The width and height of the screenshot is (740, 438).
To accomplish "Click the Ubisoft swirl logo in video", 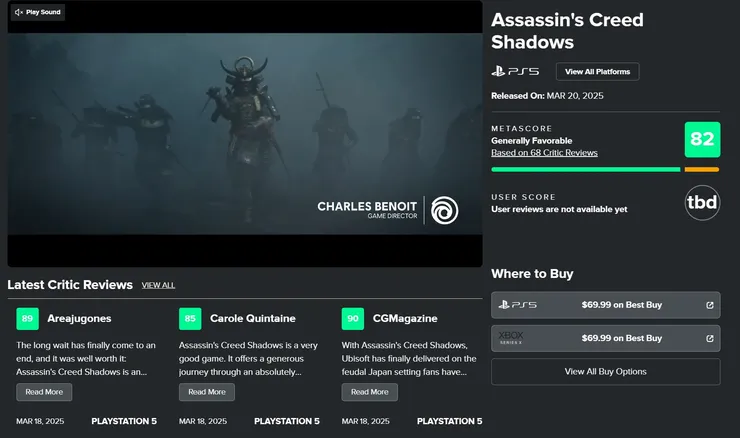I will pyautogui.click(x=444, y=211).
